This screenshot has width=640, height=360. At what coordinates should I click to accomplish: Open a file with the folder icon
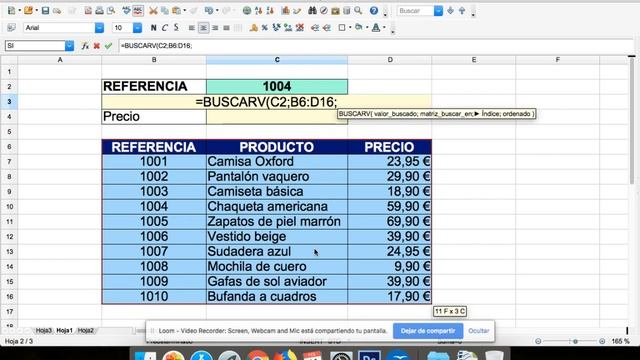28,11
